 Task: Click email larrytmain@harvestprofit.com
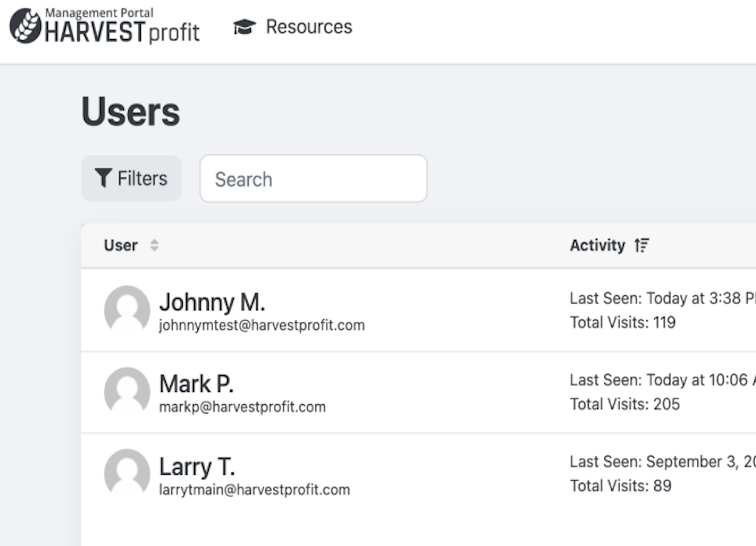point(254,490)
